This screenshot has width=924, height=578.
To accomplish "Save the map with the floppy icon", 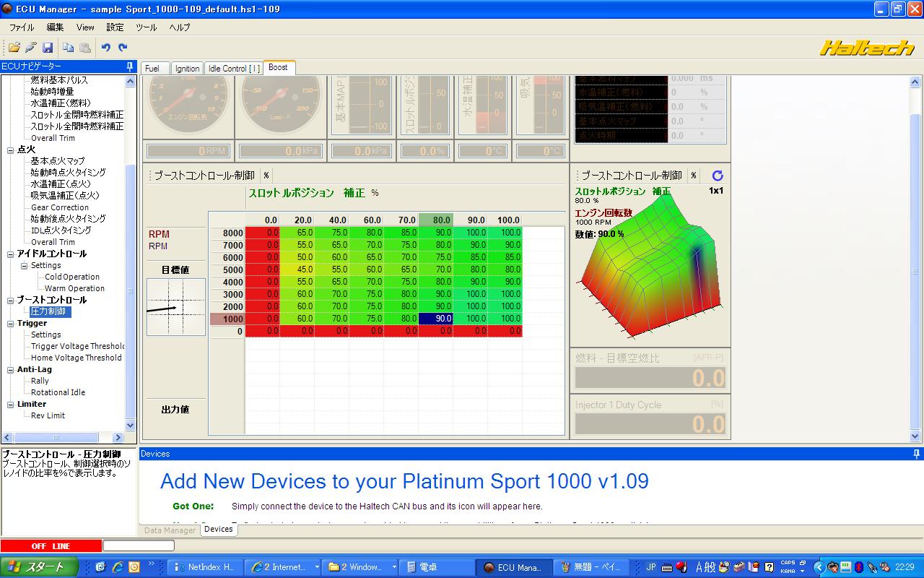I will point(48,48).
